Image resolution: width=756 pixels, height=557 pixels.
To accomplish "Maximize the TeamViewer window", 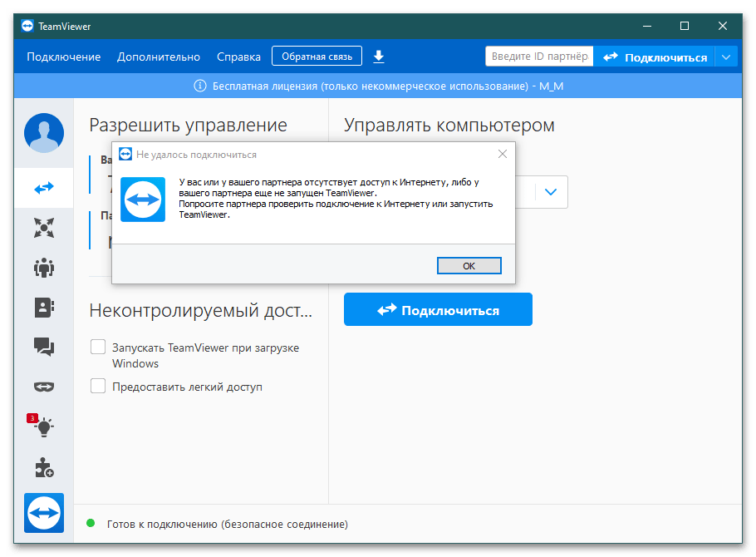I will pyautogui.click(x=685, y=26).
